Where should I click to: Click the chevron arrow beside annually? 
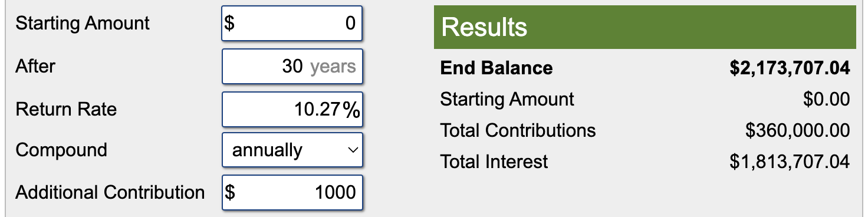click(352, 150)
